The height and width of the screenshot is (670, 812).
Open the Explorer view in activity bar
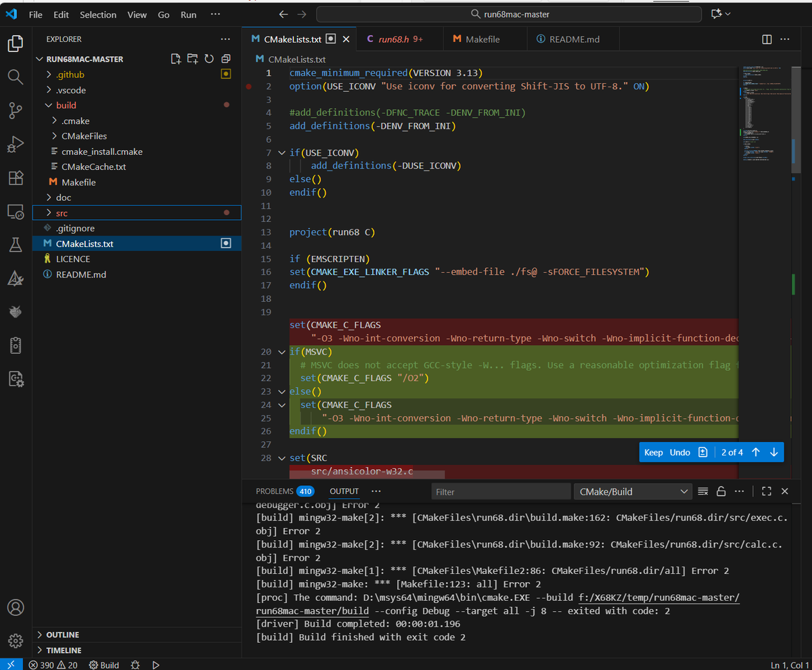coord(16,45)
